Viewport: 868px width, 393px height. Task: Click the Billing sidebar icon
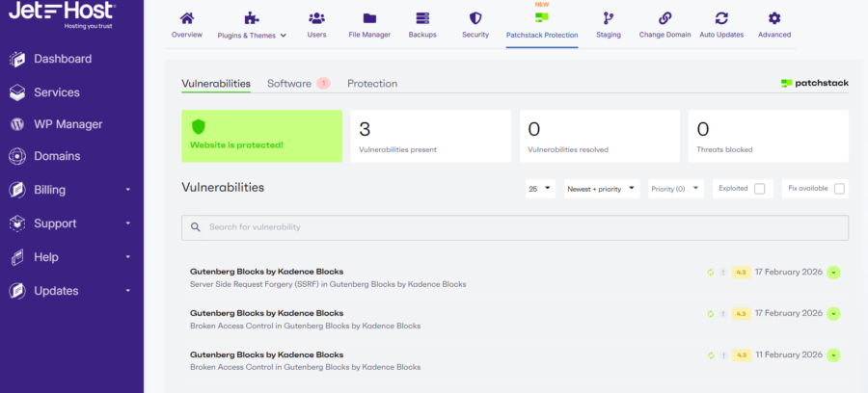(x=17, y=190)
